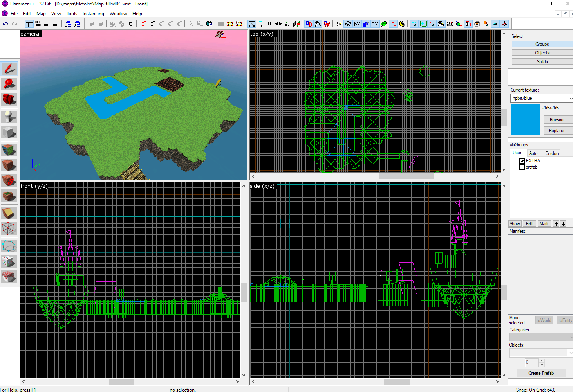
Task: Open the Objects dropdown
Action: (x=541, y=353)
